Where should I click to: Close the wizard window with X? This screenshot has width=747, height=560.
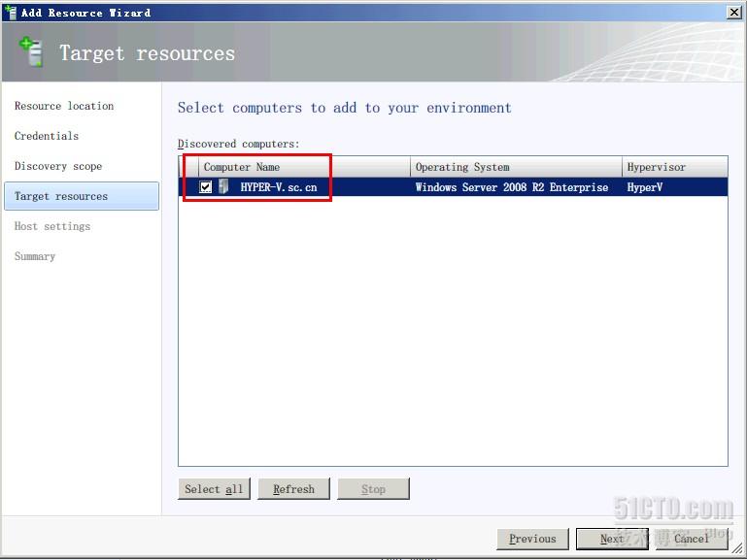[734, 13]
